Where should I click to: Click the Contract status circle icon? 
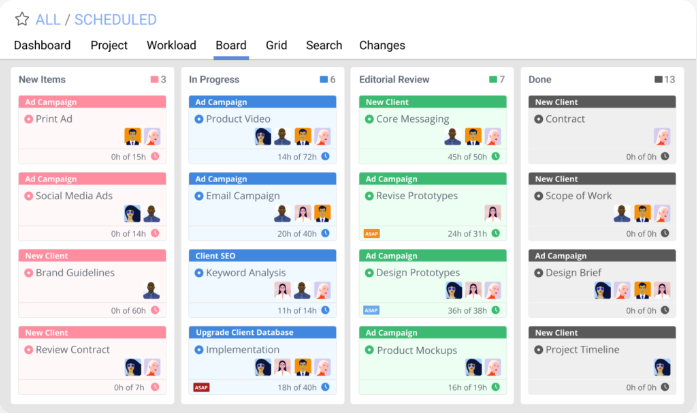[538, 119]
